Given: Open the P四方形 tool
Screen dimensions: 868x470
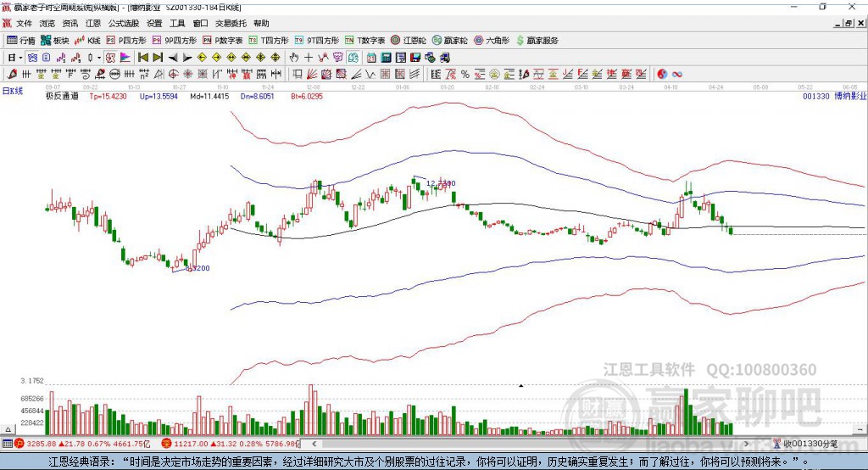Looking at the screenshot, I should point(126,41).
